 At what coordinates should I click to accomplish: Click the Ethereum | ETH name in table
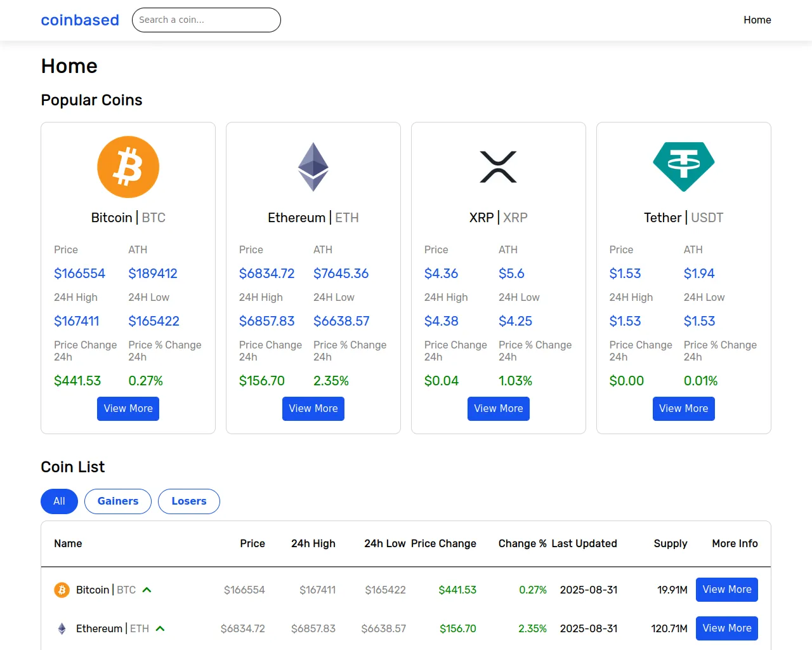(x=112, y=628)
